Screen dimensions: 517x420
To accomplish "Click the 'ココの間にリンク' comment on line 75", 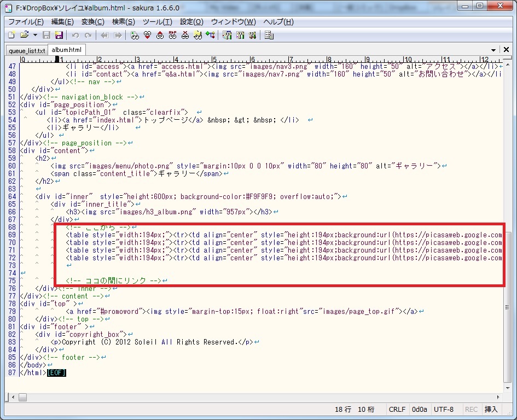I will (116, 281).
